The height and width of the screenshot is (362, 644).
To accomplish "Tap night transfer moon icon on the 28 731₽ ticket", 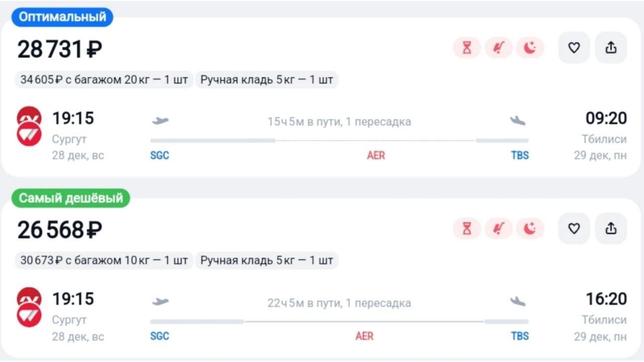I will tap(530, 48).
